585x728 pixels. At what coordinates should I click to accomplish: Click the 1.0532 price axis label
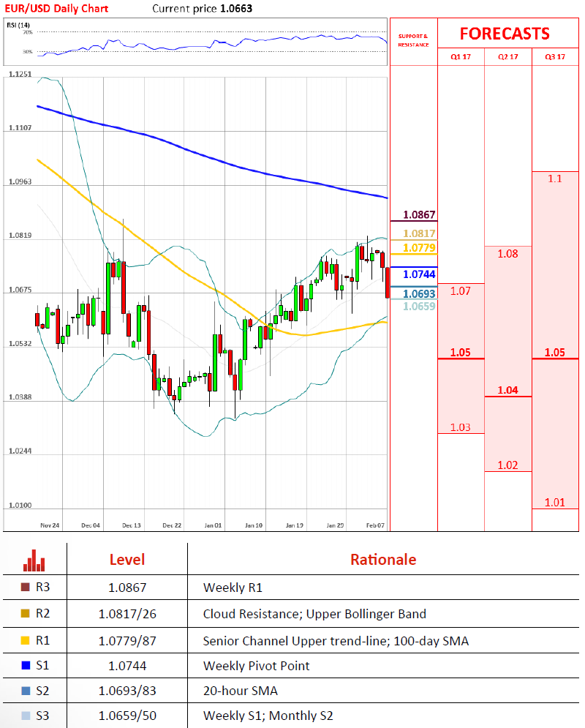20,344
